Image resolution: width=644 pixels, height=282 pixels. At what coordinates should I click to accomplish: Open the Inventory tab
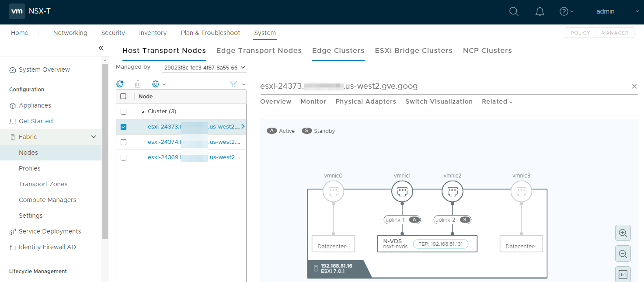153,33
